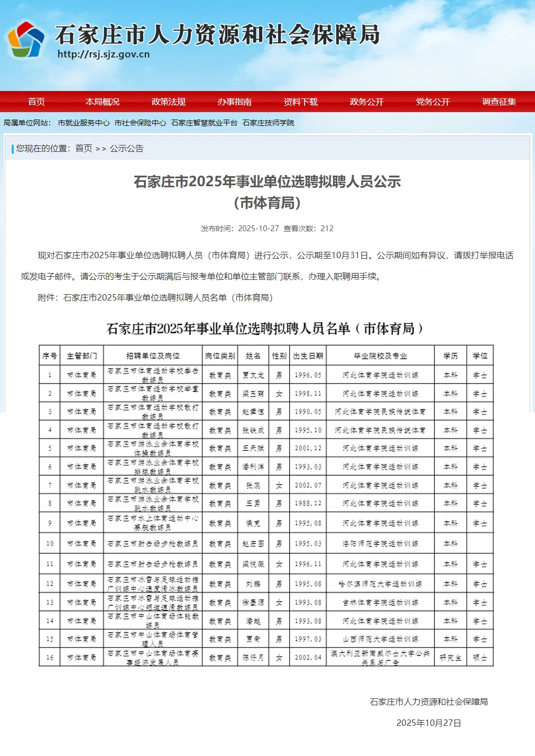Select the 首页 navigation menu item
Image resolution: width=535 pixels, height=756 pixels.
(x=36, y=103)
